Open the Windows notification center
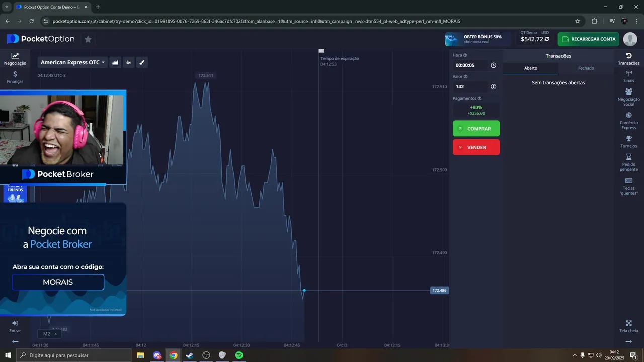 pos(633,355)
